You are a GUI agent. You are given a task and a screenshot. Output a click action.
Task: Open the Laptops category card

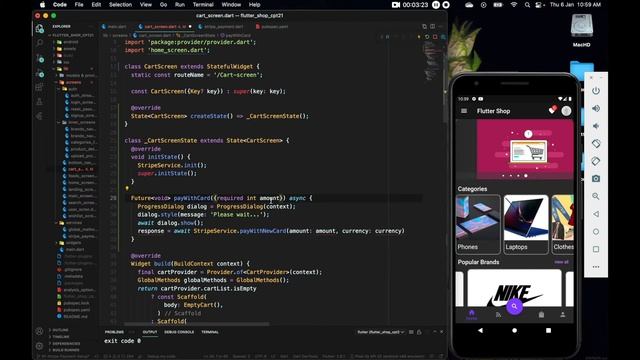(x=526, y=224)
